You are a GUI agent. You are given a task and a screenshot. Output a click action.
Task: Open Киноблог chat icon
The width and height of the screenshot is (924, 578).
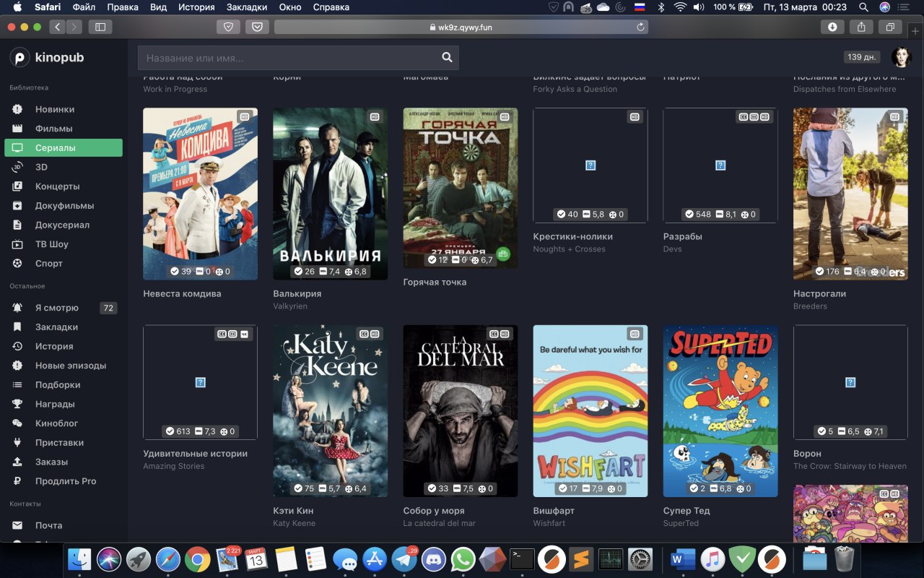(x=18, y=423)
